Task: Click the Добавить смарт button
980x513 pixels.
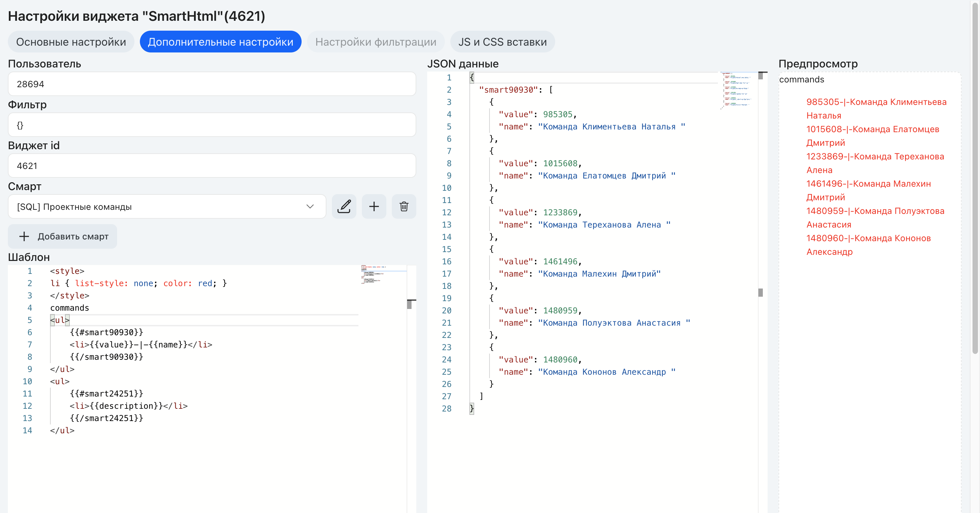Action: [x=63, y=236]
